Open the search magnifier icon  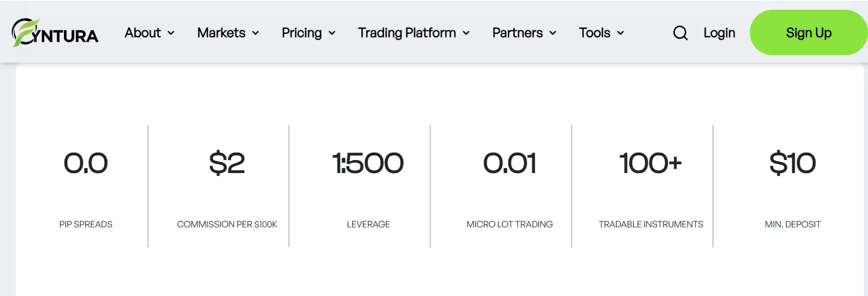(x=680, y=33)
